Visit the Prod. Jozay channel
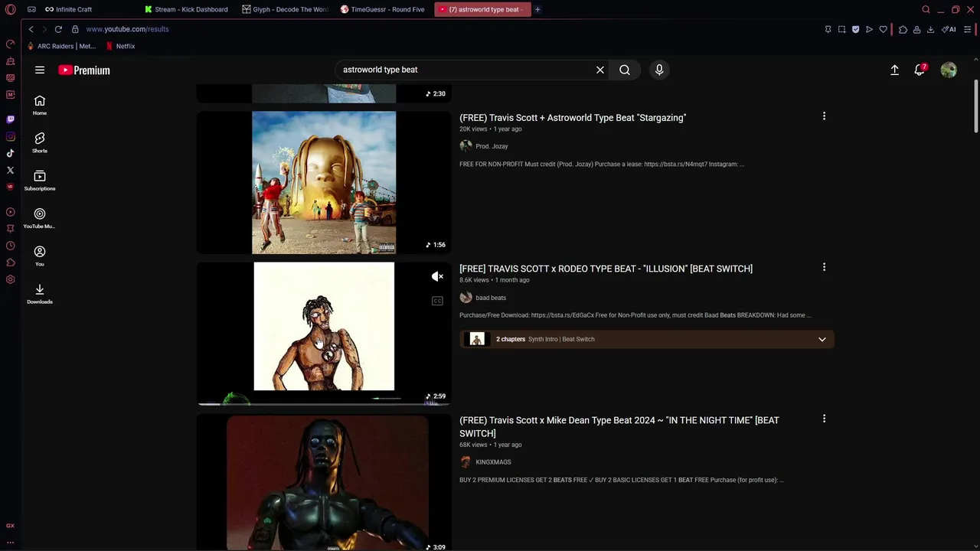 (x=492, y=146)
